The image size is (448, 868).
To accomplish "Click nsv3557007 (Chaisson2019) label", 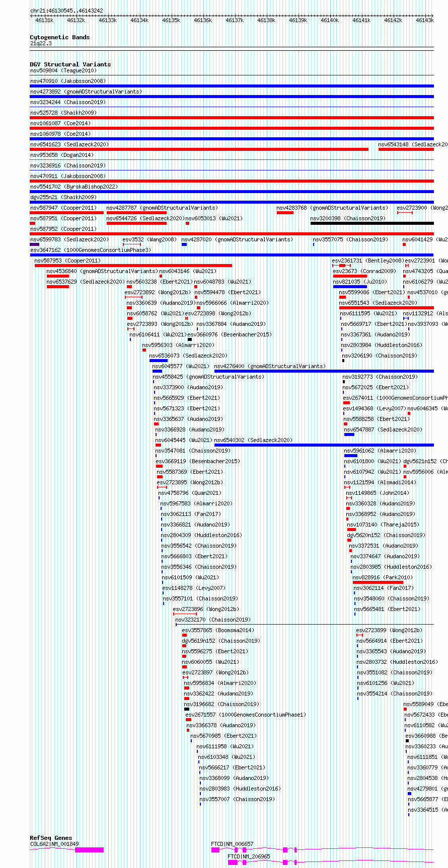I will pyautogui.click(x=237, y=799).
